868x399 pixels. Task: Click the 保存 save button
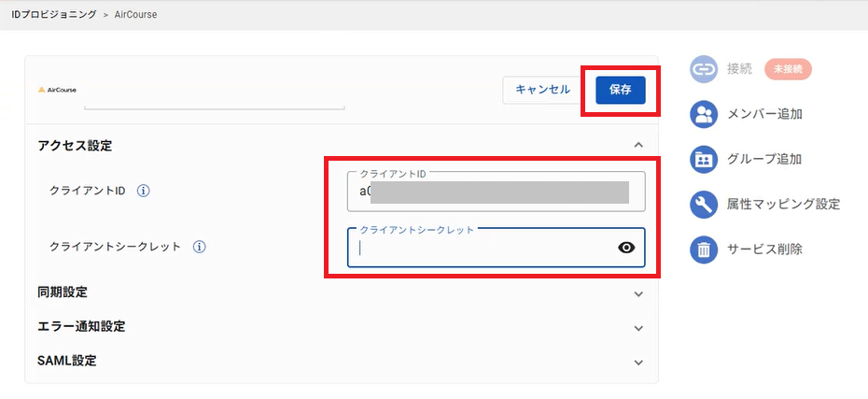point(620,90)
